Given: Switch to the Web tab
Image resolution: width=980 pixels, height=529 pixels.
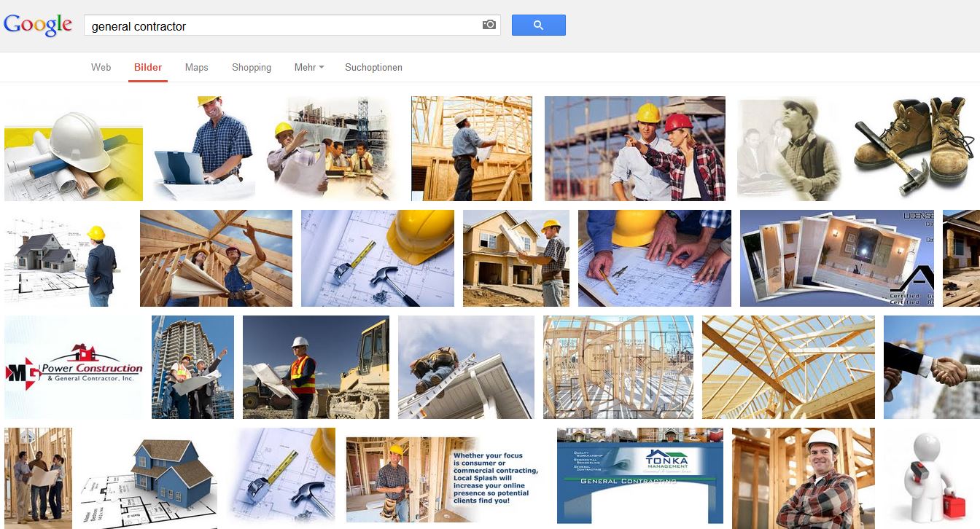Looking at the screenshot, I should 101,67.
